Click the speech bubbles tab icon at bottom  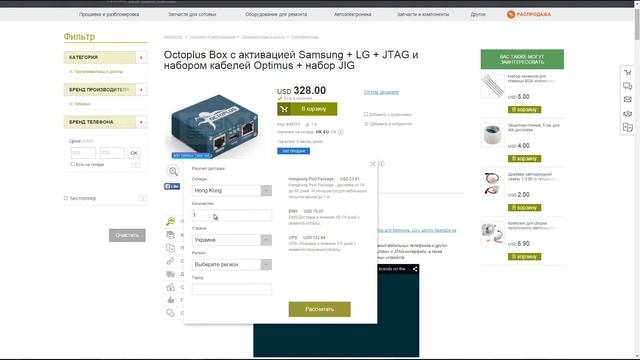click(171, 313)
